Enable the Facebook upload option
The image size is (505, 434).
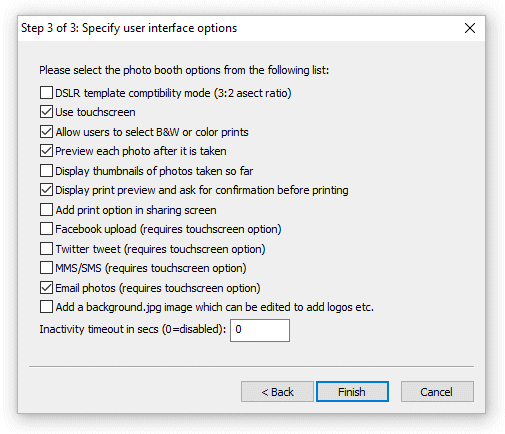click(46, 229)
